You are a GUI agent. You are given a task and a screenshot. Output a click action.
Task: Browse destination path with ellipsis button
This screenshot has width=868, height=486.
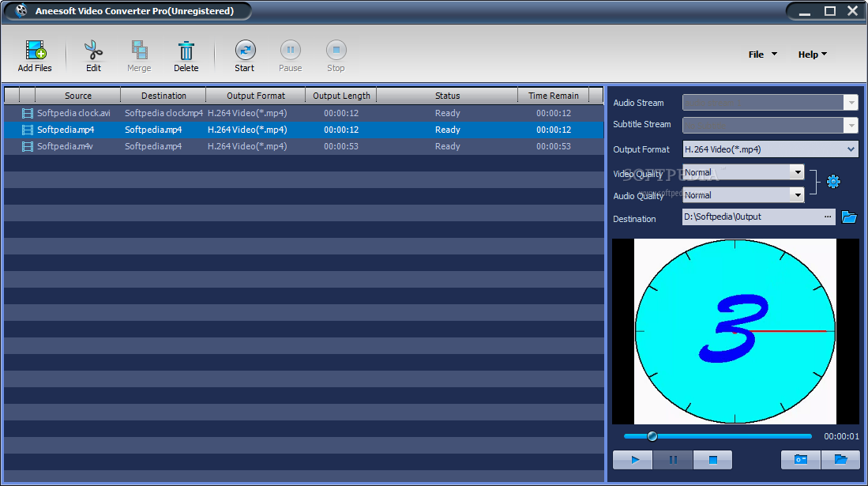coord(828,217)
